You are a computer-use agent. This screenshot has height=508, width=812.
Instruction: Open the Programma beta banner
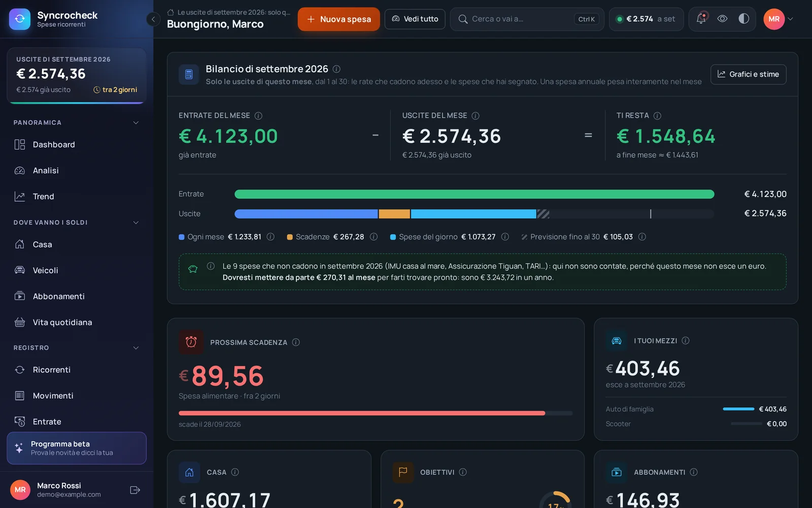tap(77, 448)
